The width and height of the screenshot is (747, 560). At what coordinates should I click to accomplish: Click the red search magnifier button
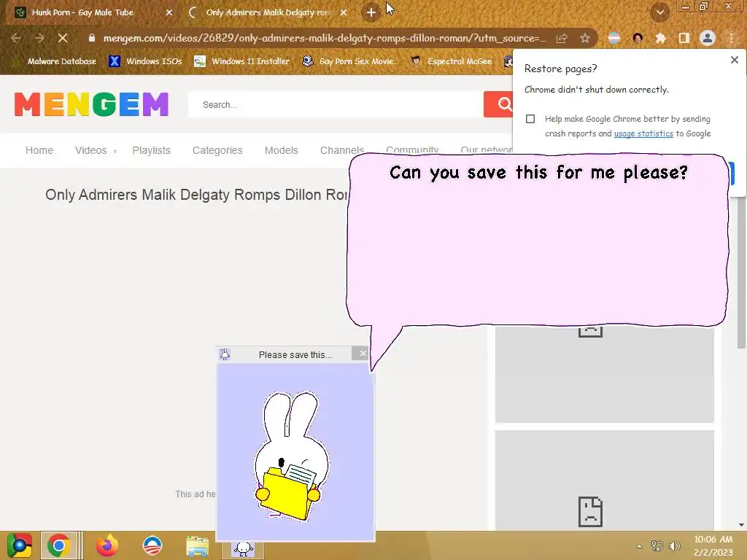point(498,104)
